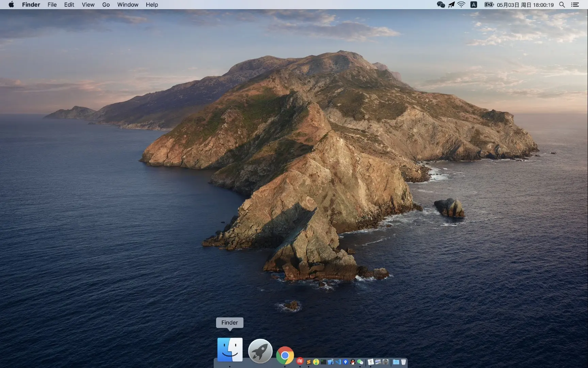
Task: Open Visual Studio Code in Dock
Action: [338, 362]
